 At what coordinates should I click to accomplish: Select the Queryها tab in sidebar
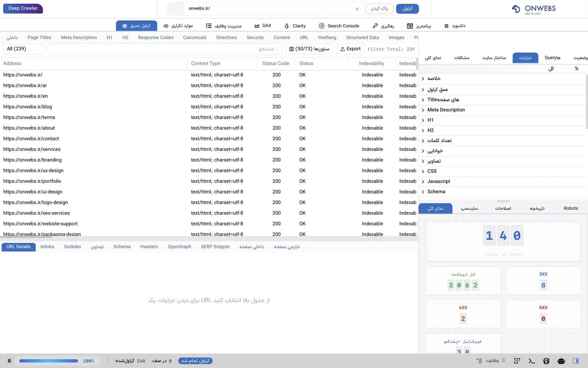point(552,58)
